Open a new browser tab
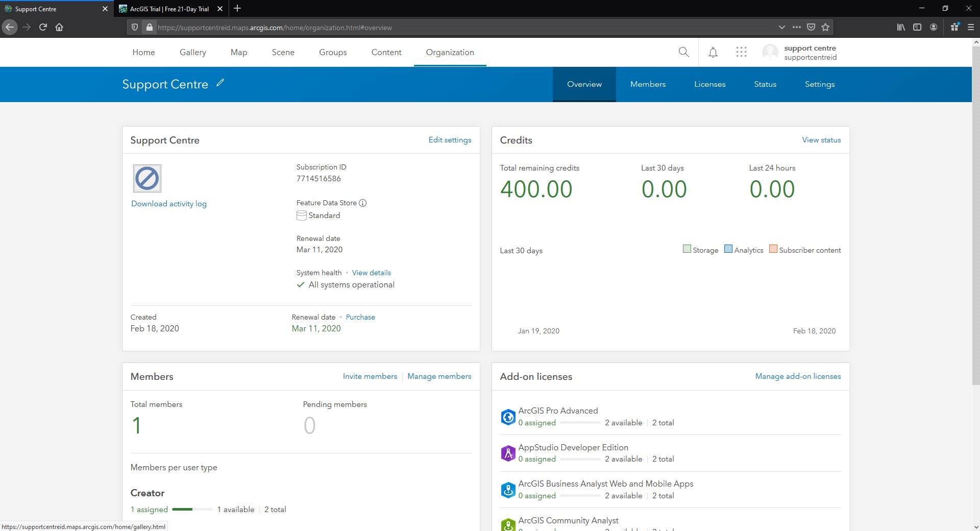The image size is (980, 531). 237,9
